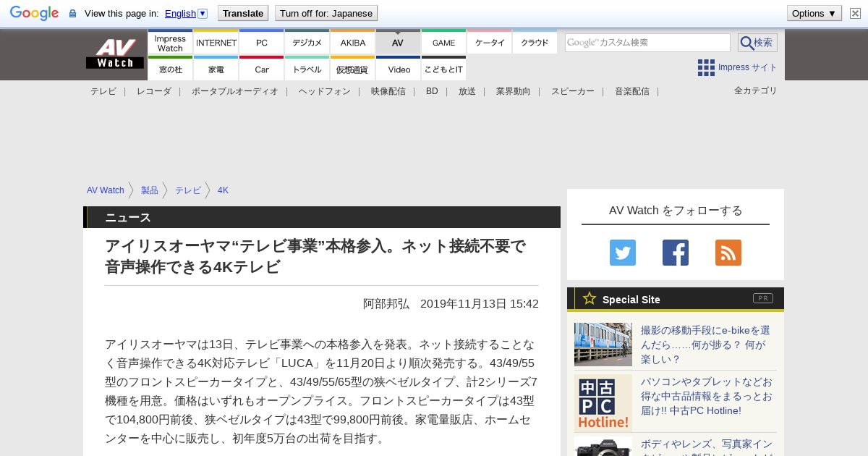This screenshot has height=456, width=868.
Task: Click the magnifier 検索 search button
Action: click(757, 43)
